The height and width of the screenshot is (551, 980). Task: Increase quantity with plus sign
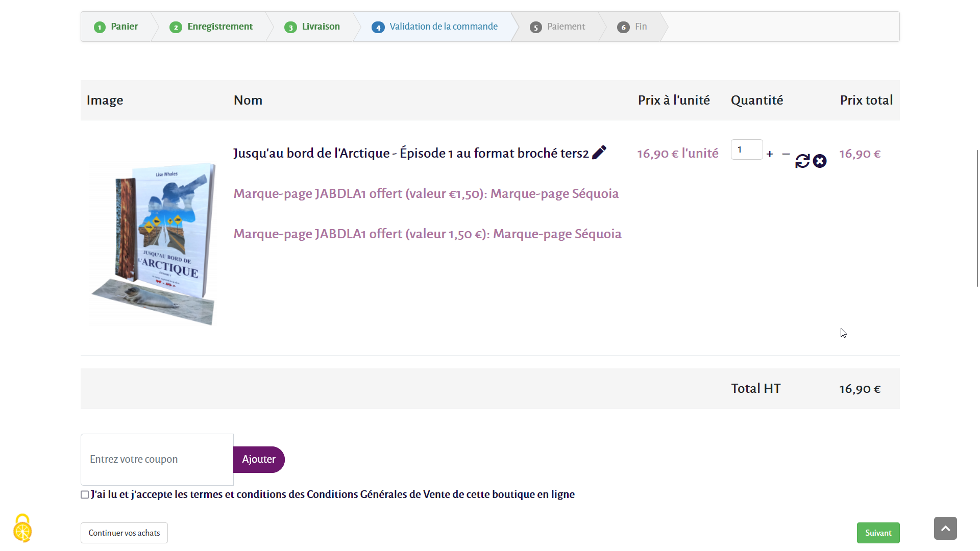point(770,154)
